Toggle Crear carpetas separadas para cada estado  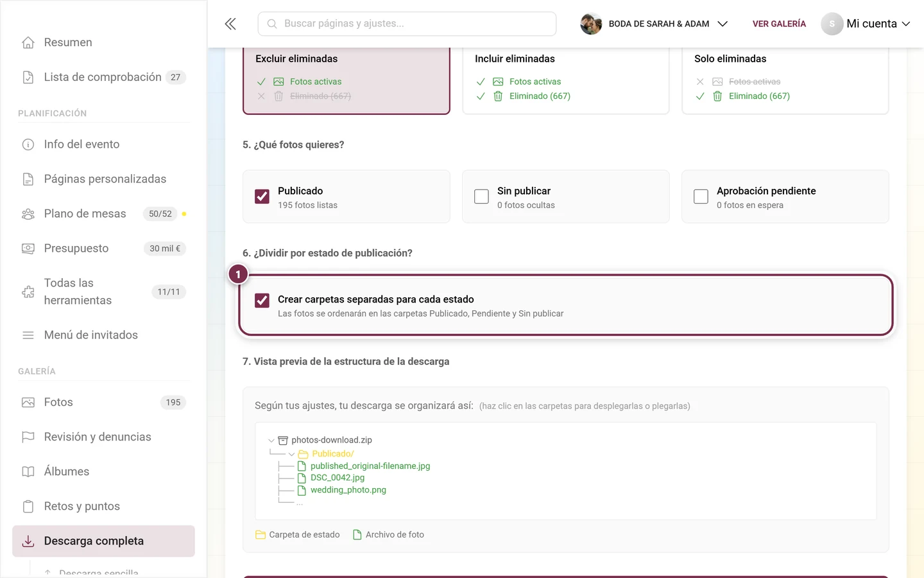(262, 300)
